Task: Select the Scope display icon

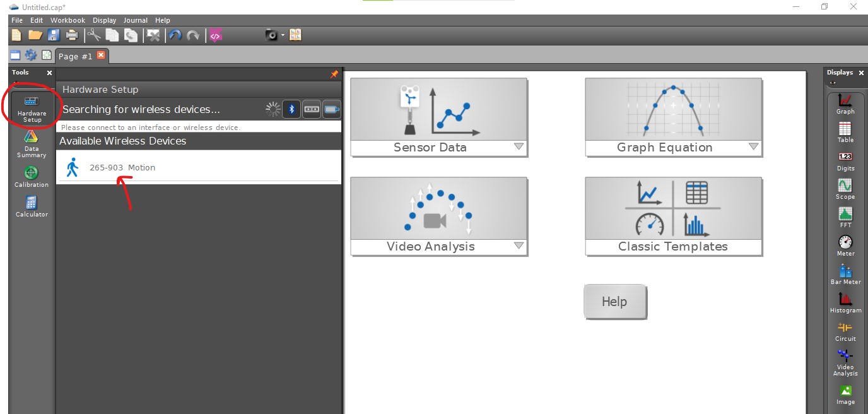Action: click(845, 188)
